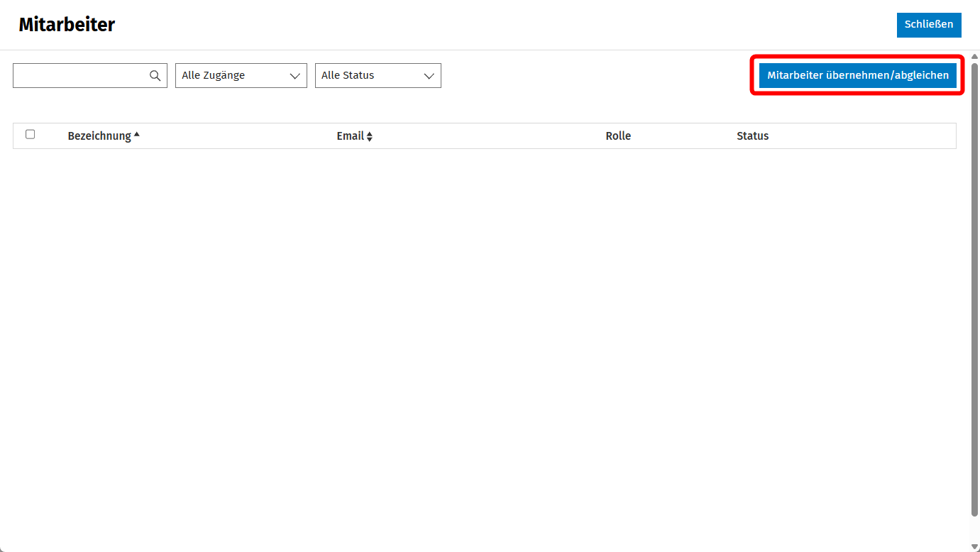Viewport: 980px width, 552px height.
Task: Open the Alle Status dropdown
Action: pyautogui.click(x=378, y=75)
